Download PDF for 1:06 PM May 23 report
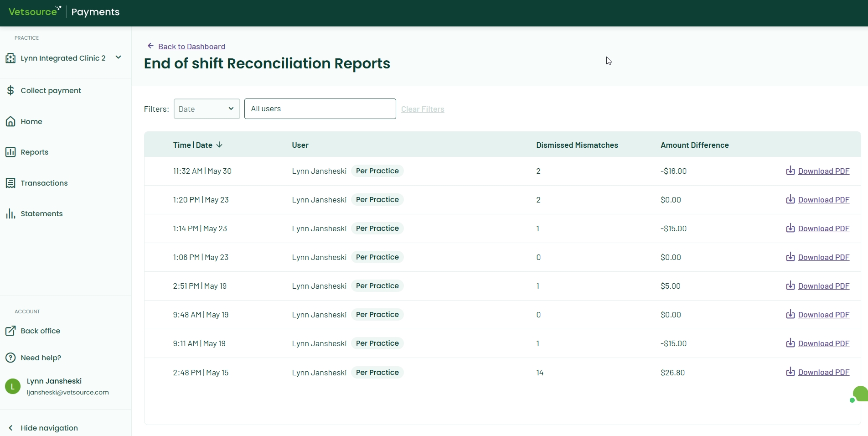The image size is (868, 436). (823, 257)
